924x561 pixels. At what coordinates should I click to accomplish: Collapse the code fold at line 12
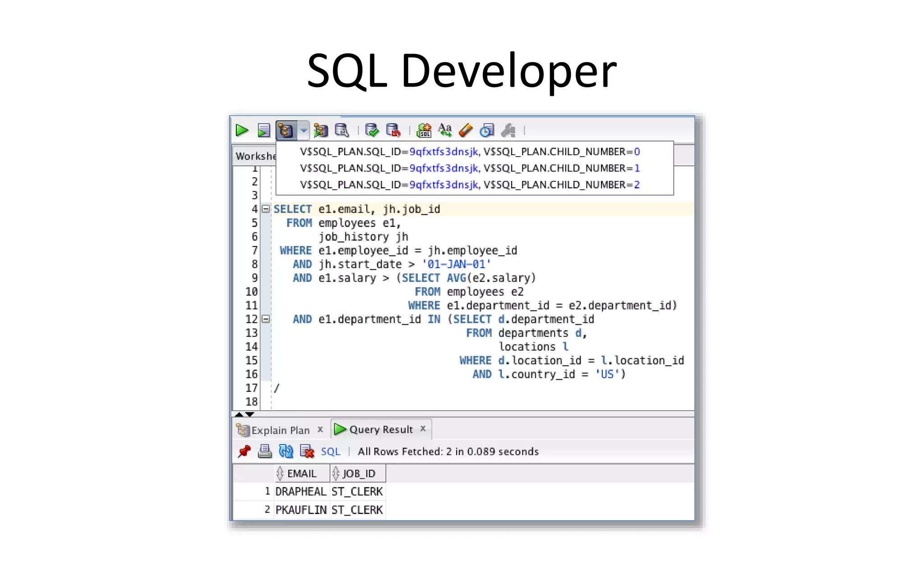[x=266, y=319]
